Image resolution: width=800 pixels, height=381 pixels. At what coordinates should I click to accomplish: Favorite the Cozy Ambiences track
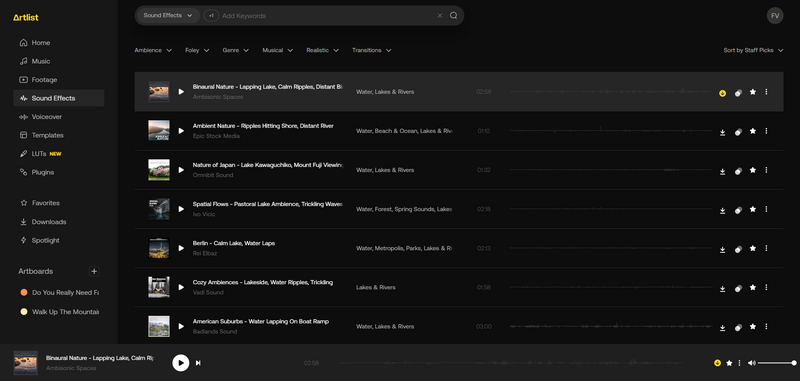pyautogui.click(x=753, y=287)
